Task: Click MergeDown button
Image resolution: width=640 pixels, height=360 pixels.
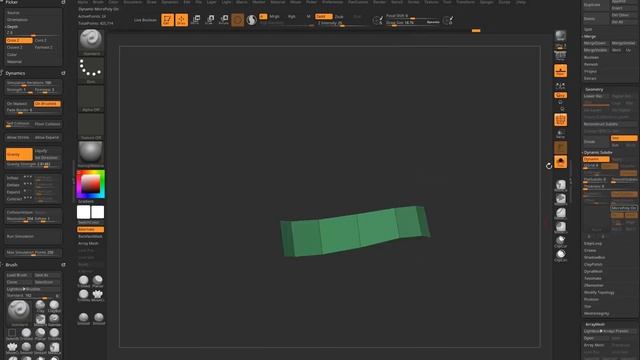Action: click(x=595, y=43)
